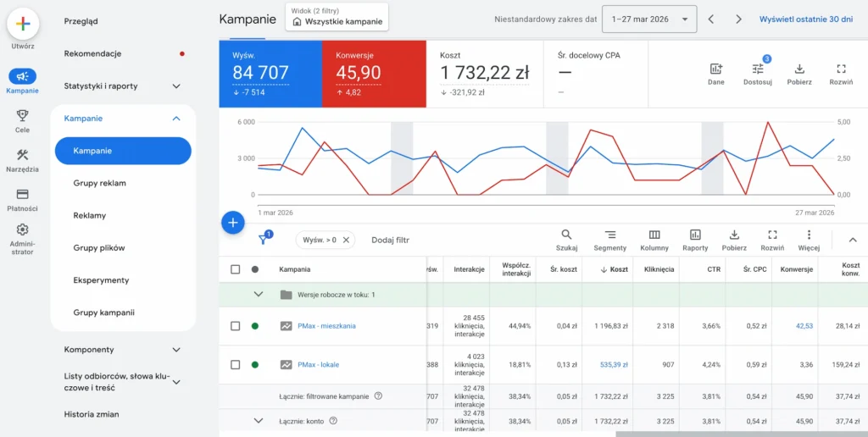
Task: Select Reklamy sidebar item
Action: [x=90, y=215]
